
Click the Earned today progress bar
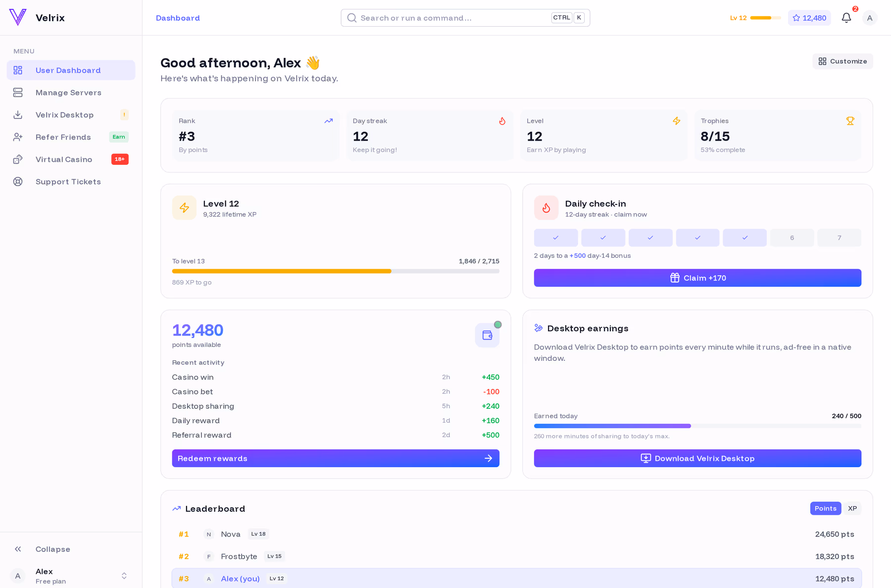[697, 426]
